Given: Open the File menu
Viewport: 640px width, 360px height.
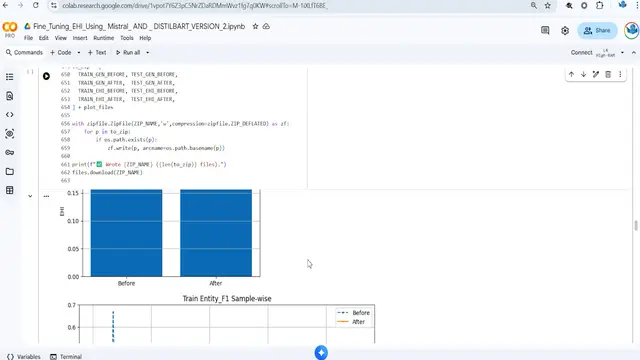Looking at the screenshot, I should 28,38.
